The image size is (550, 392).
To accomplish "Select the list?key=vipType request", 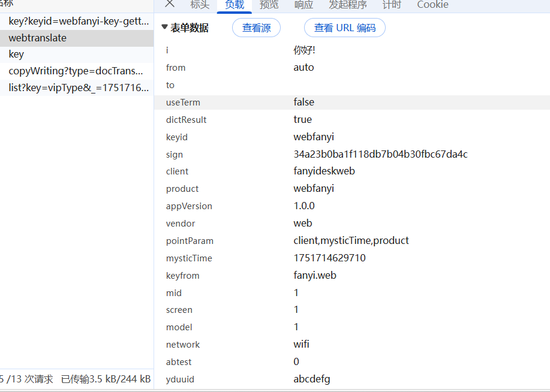I will coord(77,88).
